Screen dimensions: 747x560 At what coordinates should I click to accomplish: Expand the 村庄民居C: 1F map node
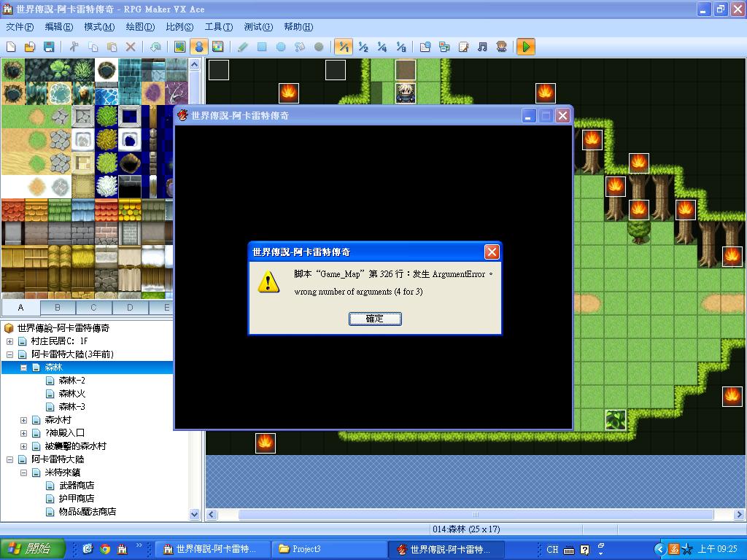pos(9,341)
